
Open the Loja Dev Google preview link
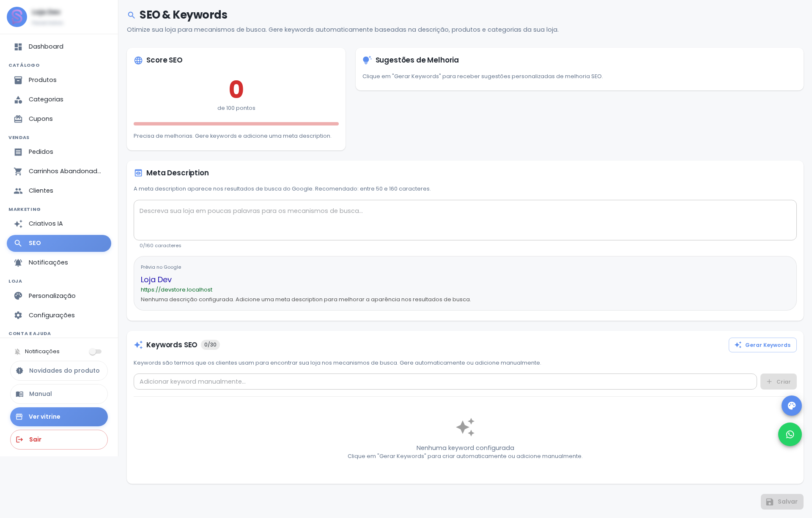[156, 280]
